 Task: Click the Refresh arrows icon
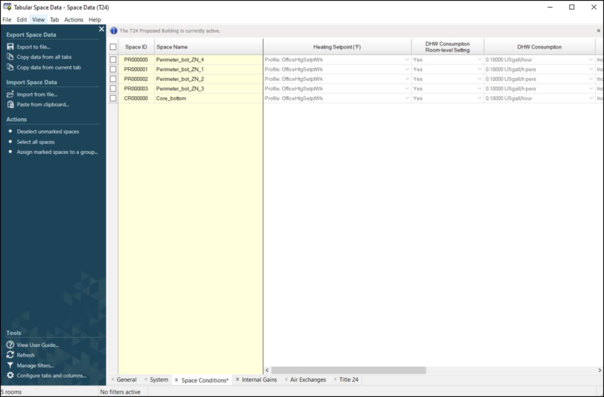[10, 355]
